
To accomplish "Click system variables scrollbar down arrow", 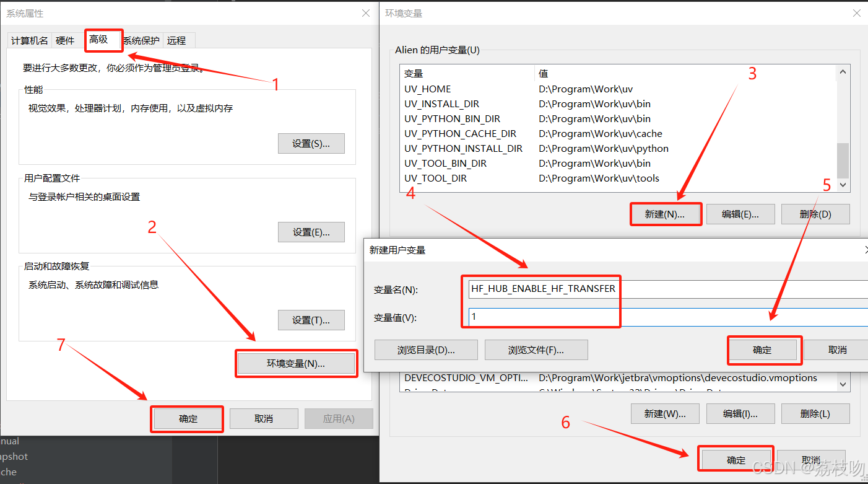I will (843, 385).
